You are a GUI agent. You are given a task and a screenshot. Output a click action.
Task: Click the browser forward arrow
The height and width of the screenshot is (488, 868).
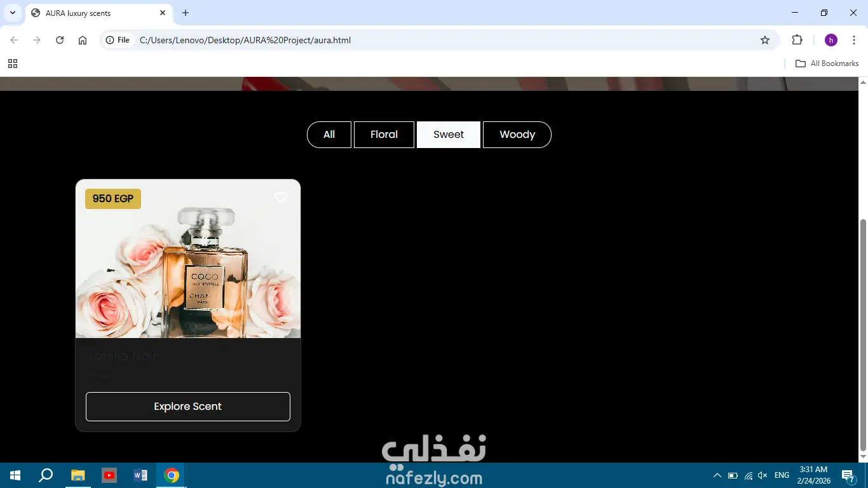[37, 40]
